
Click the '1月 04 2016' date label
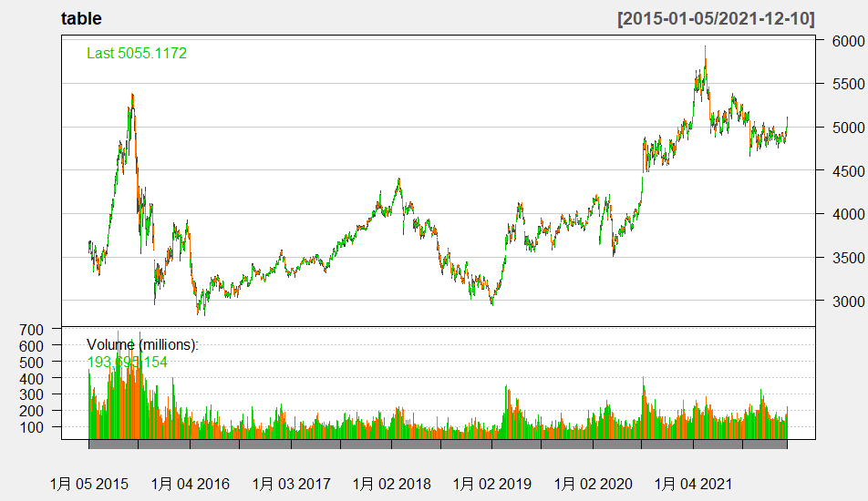(x=191, y=484)
